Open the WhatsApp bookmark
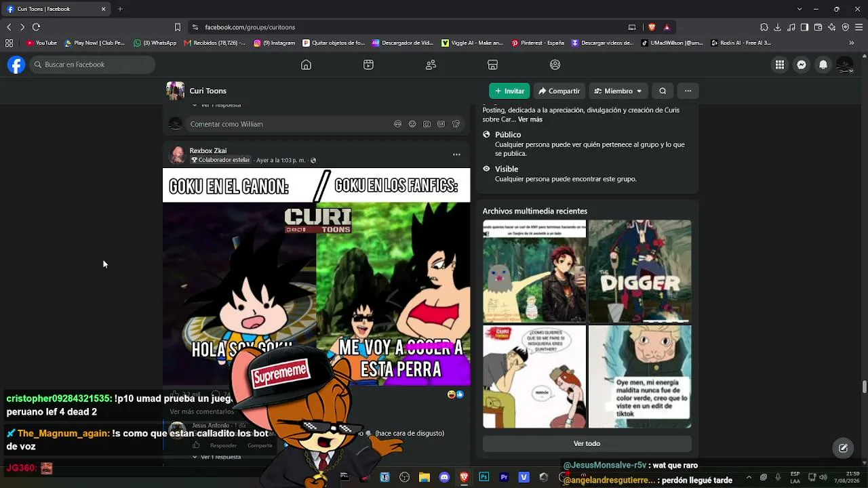This screenshot has width=868, height=488. [x=155, y=43]
